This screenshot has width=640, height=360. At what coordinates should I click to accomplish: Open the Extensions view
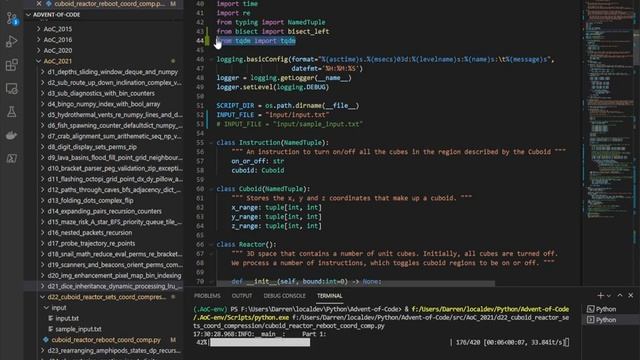[x=11, y=65]
